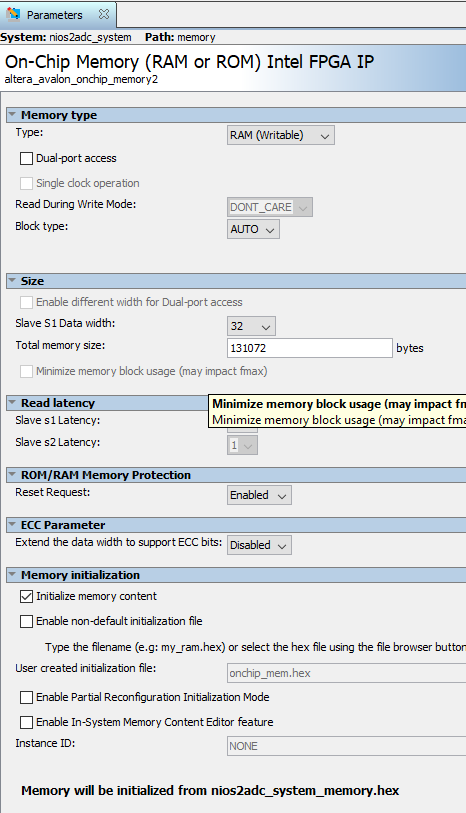
Task: Click the Read During Write Mode label
Action: 76,204
